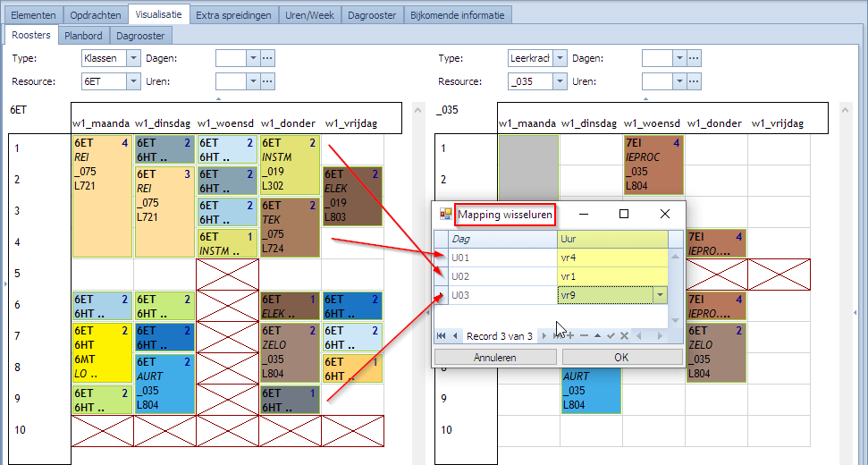
Task: Switch to Uren/Week tab
Action: tap(310, 15)
